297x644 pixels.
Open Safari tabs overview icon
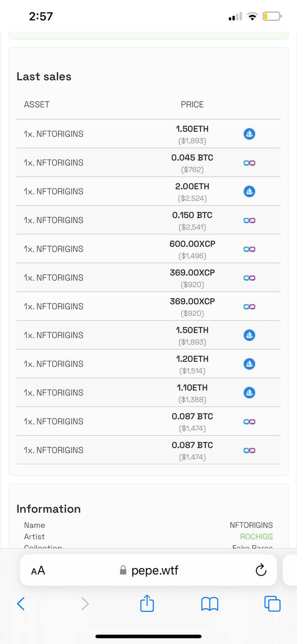coord(272,603)
